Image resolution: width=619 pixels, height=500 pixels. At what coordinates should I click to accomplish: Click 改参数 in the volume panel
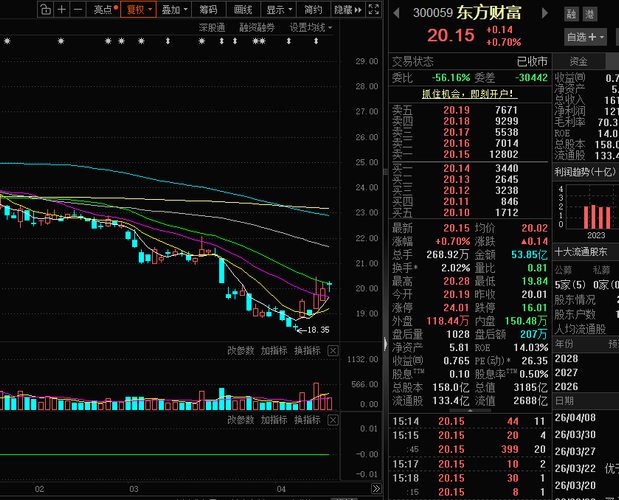pyautogui.click(x=240, y=350)
